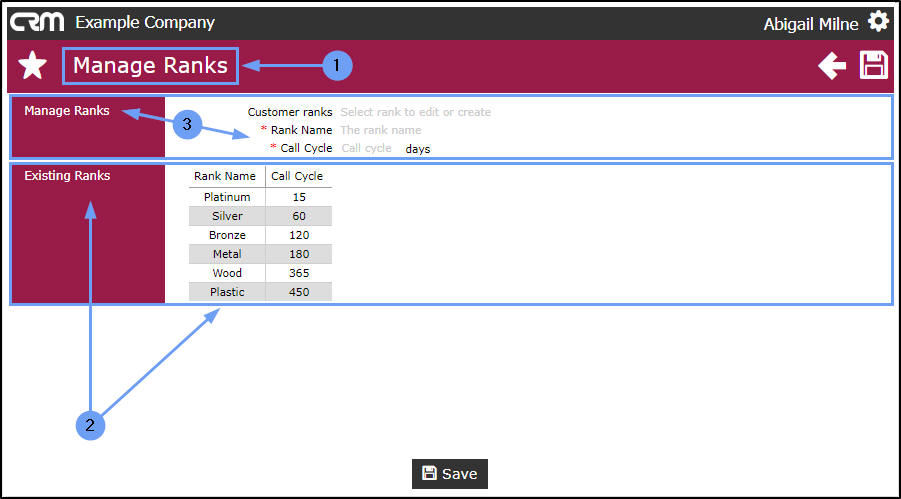This screenshot has width=901, height=499.
Task: Select the Platinum rank row
Action: (x=260, y=197)
